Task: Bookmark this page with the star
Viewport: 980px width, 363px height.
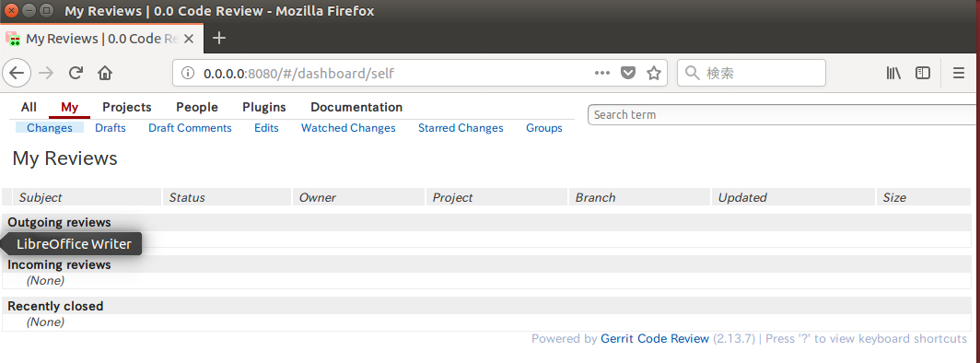Action: click(x=654, y=73)
